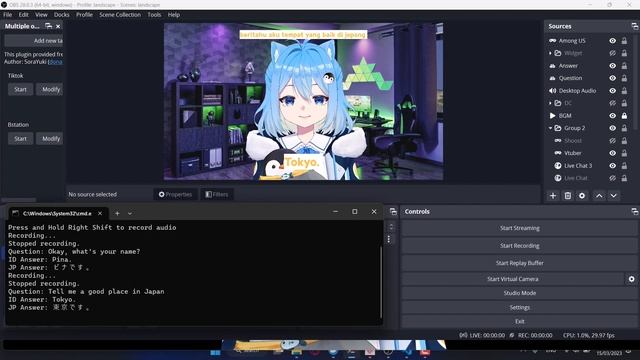Click Start Virtual Camera
This screenshot has width=640, height=360.
513,279
